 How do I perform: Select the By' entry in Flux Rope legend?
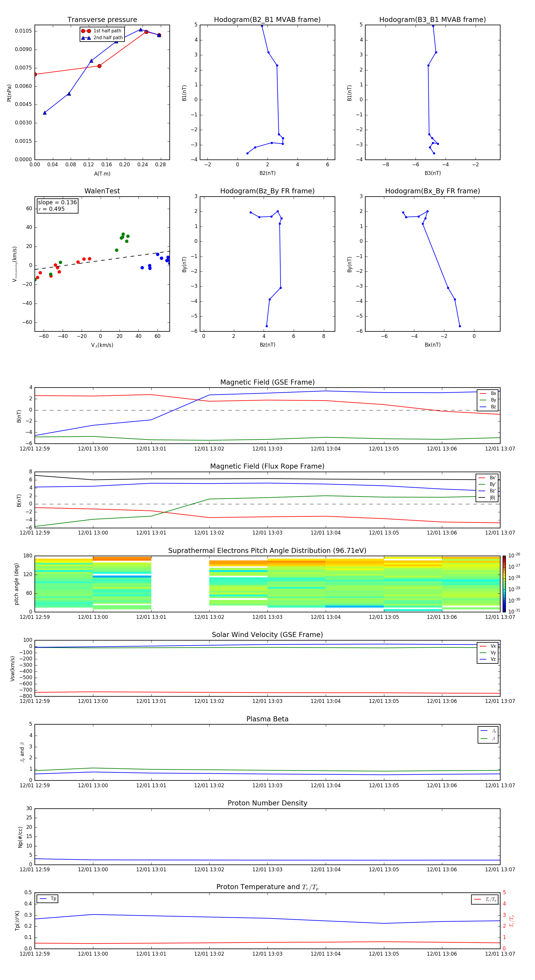(x=487, y=484)
